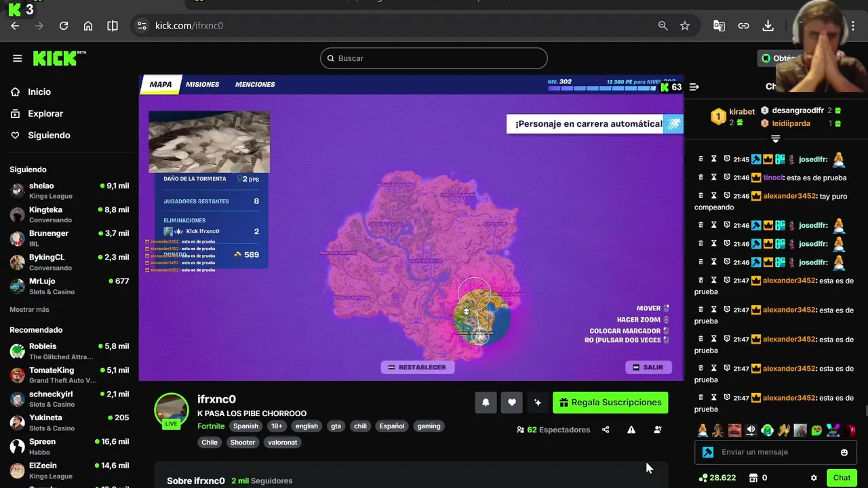Open emoji picker in chat input
This screenshot has height=488, width=868.
[x=844, y=452]
